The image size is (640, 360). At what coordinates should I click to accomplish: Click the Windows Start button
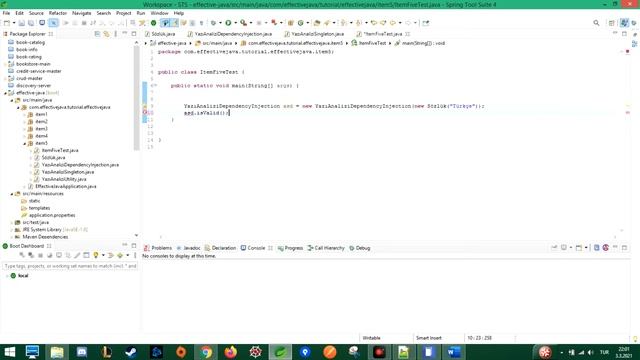9,352
